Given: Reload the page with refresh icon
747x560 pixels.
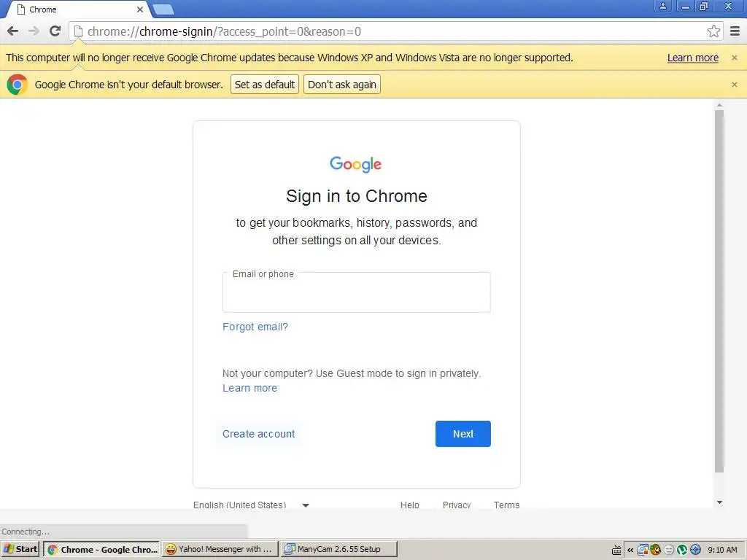Looking at the screenshot, I should tap(55, 31).
